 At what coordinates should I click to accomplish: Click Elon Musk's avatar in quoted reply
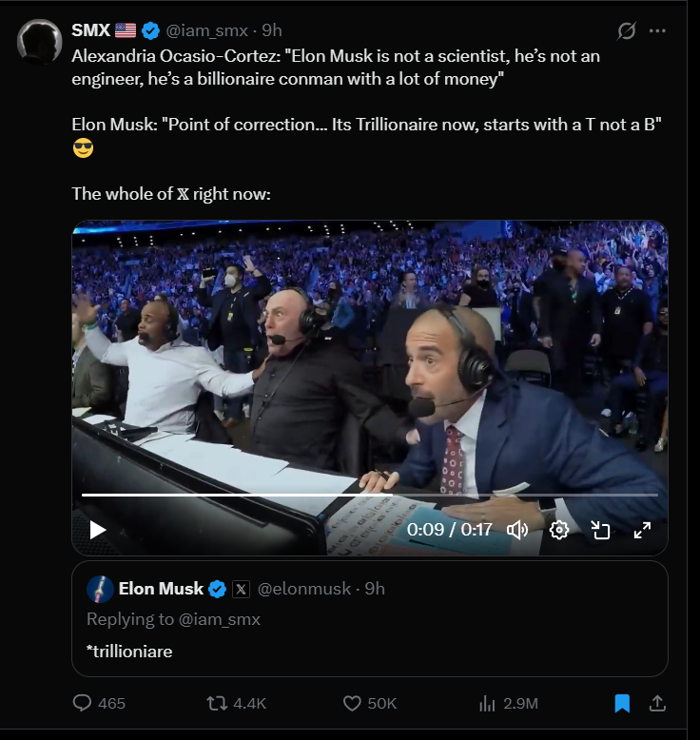pyautogui.click(x=100, y=589)
